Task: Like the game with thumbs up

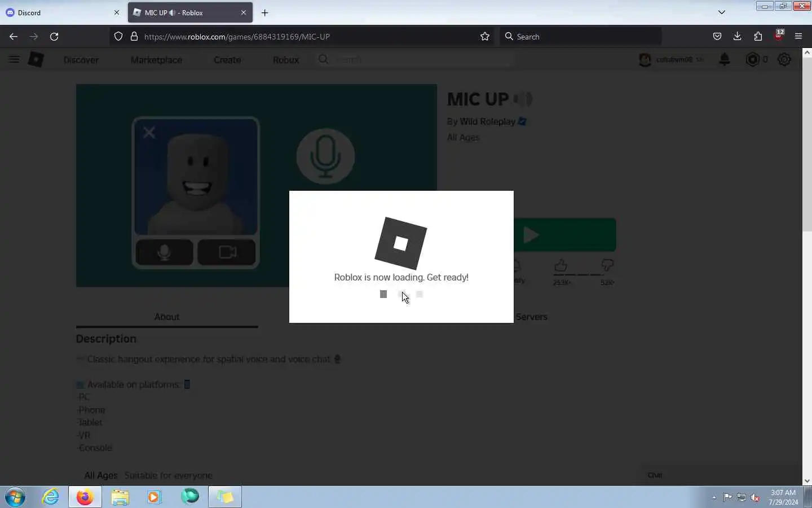Action: [561, 265]
